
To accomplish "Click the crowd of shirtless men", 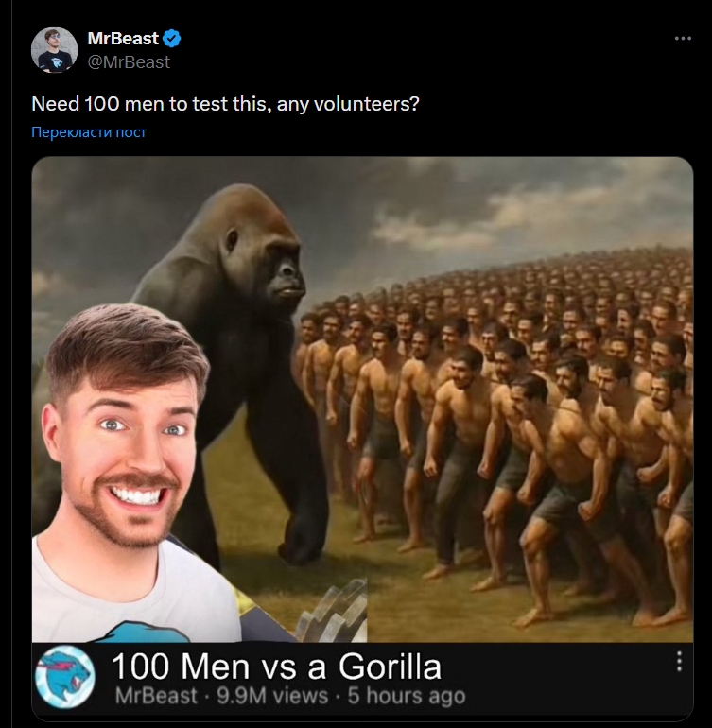I will pyautogui.click(x=511, y=407).
